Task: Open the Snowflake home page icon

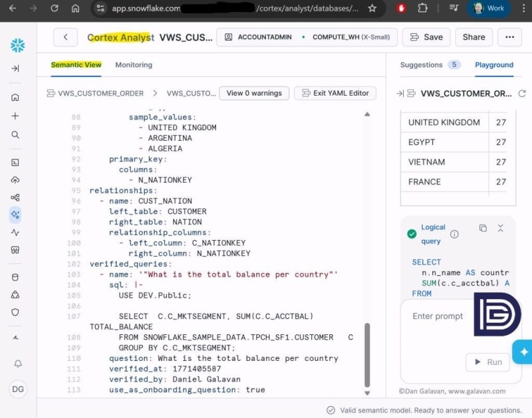Action: pyautogui.click(x=15, y=98)
